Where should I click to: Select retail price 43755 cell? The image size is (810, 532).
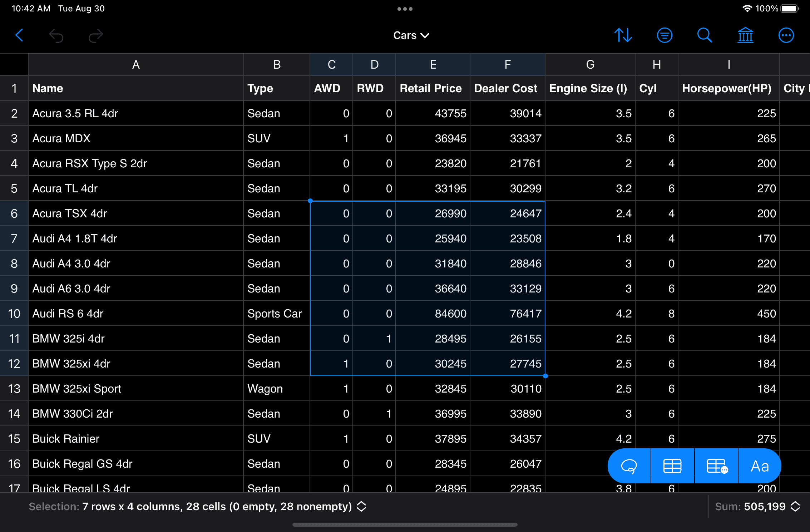pos(433,113)
